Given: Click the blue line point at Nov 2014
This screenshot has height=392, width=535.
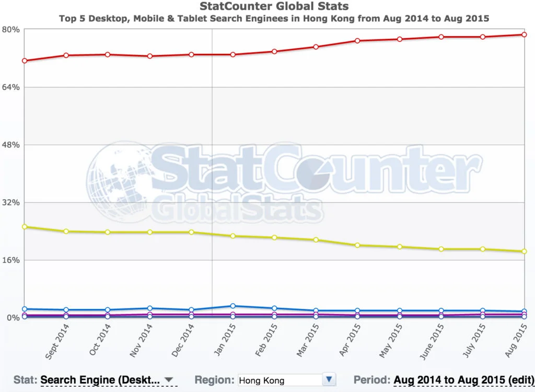Looking at the screenshot, I should pos(150,308).
